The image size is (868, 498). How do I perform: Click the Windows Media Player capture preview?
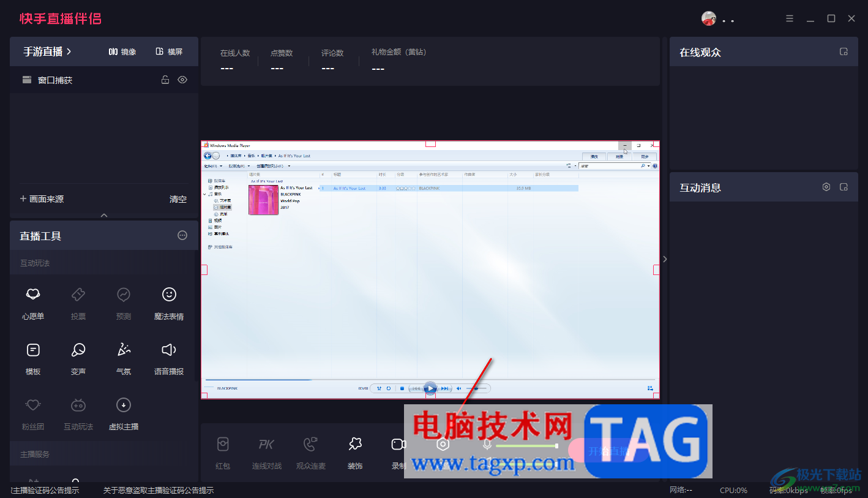(x=430, y=270)
